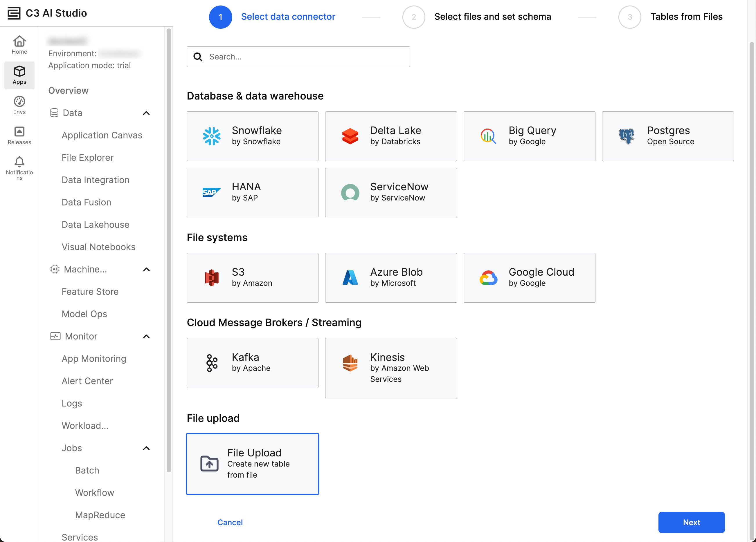756x542 pixels.
Task: Pick the Postgres elephant icon
Action: coord(626,136)
